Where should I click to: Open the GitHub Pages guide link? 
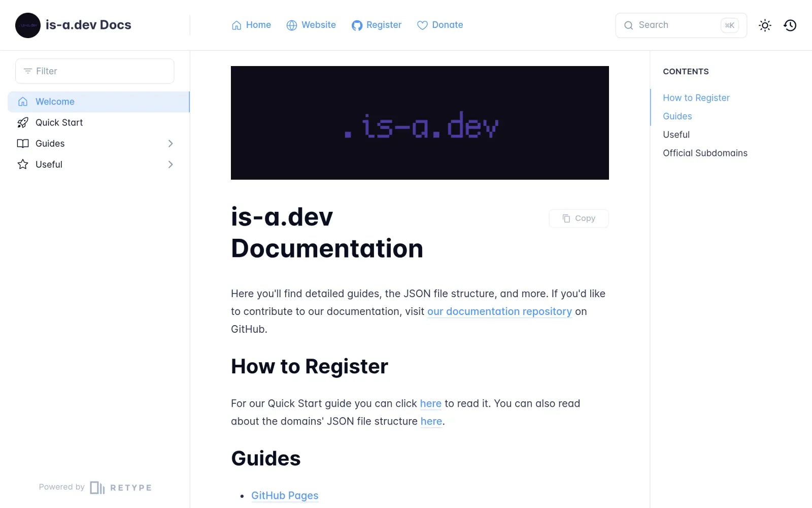285,495
